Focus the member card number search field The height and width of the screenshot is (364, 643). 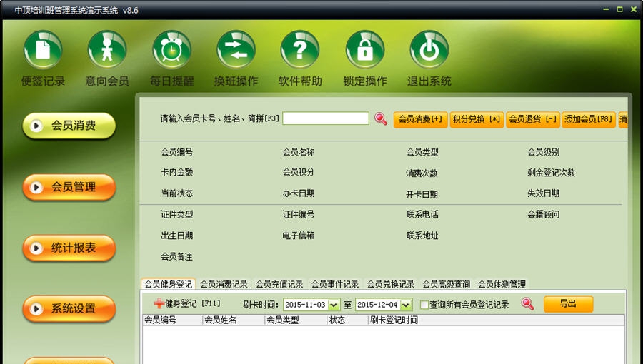326,118
